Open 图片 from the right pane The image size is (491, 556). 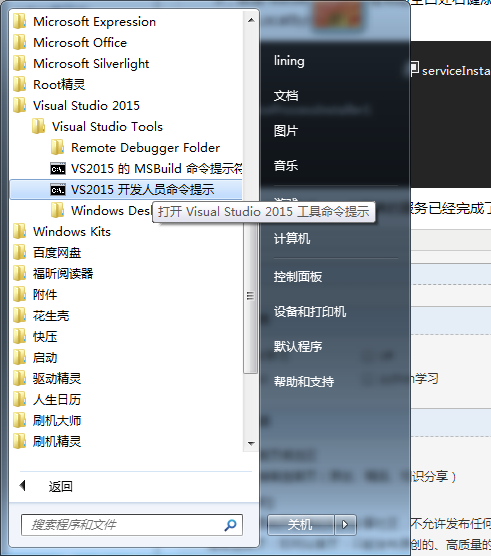pyautogui.click(x=286, y=131)
